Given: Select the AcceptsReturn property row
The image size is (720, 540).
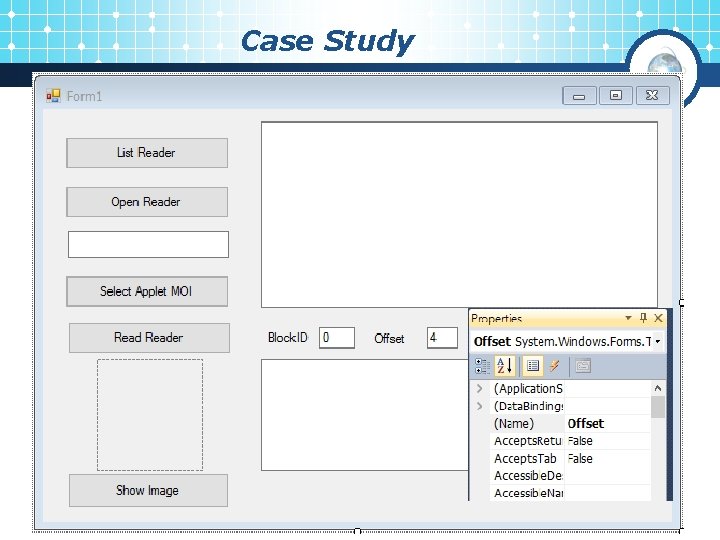Looking at the screenshot, I should tap(570, 441).
